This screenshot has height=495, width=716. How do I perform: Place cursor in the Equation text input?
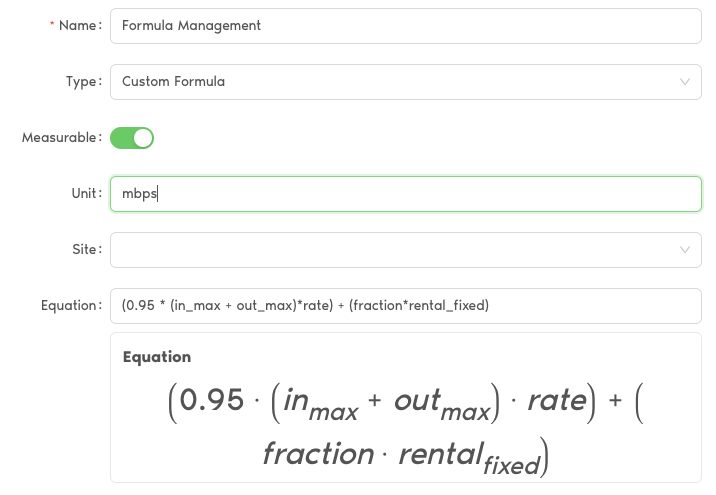405,306
